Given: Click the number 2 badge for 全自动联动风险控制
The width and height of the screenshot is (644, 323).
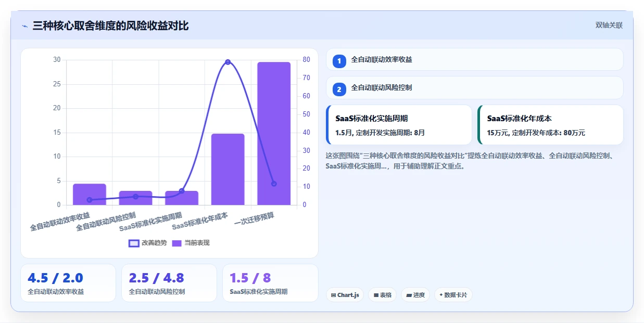Looking at the screenshot, I should (x=339, y=89).
